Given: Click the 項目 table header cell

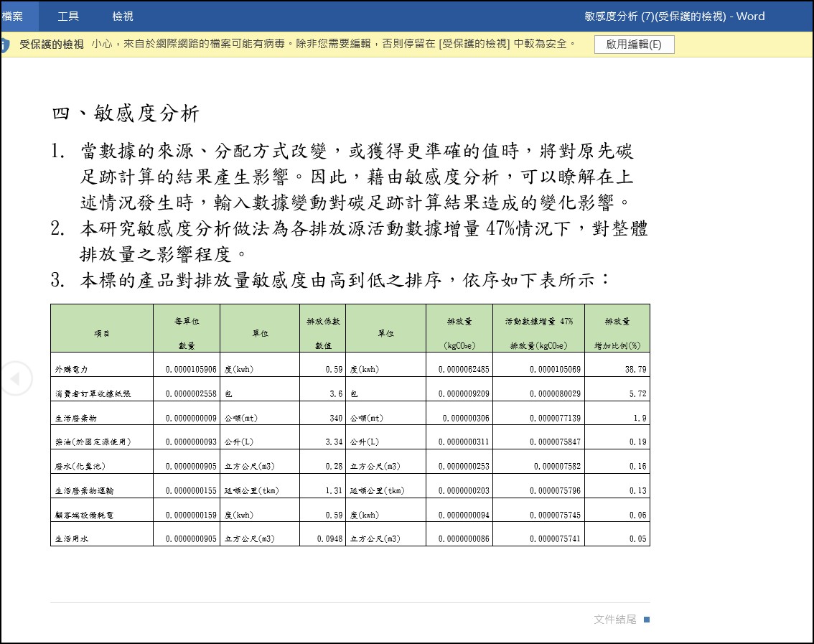Looking at the screenshot, I should point(102,333).
